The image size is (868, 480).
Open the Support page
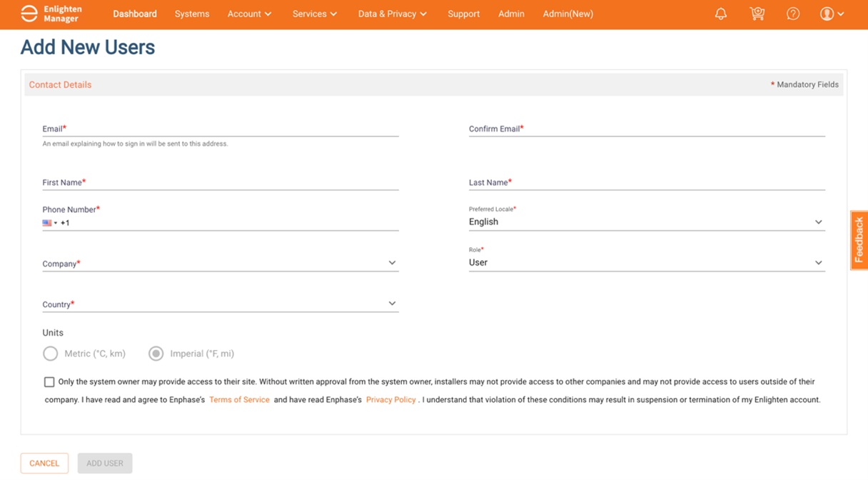pos(463,14)
